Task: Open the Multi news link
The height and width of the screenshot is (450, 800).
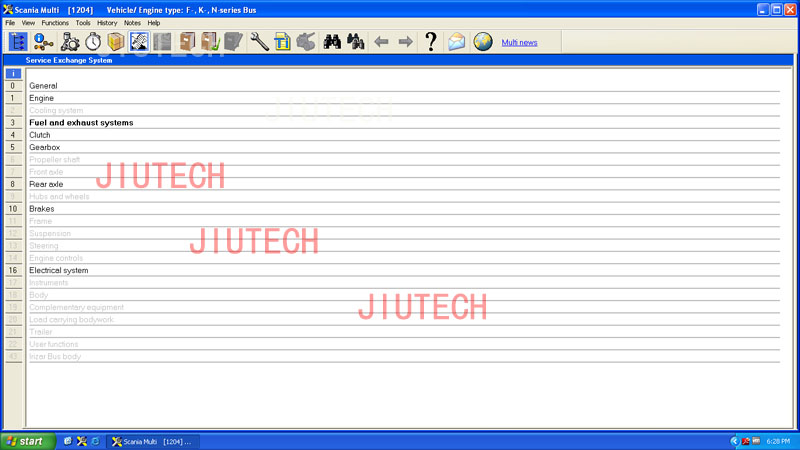Action: pyautogui.click(x=519, y=43)
